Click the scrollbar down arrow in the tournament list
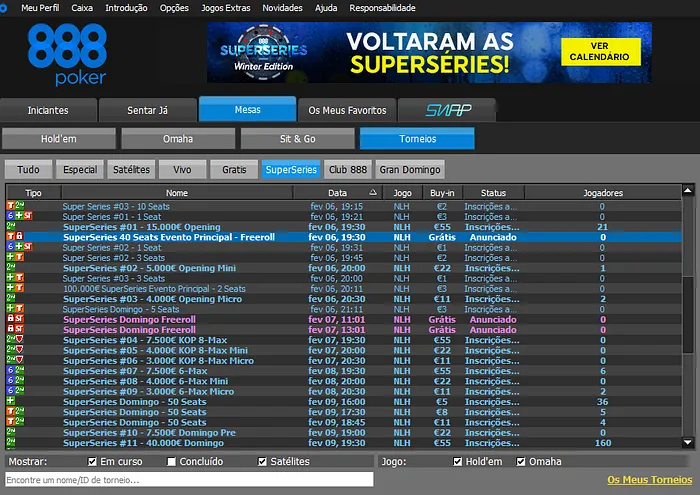 pos(688,443)
